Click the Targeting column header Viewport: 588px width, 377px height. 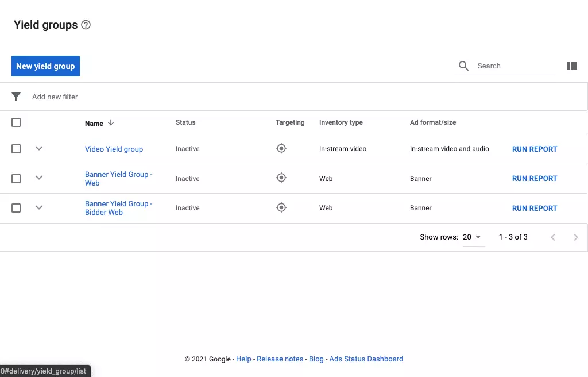pyautogui.click(x=290, y=122)
